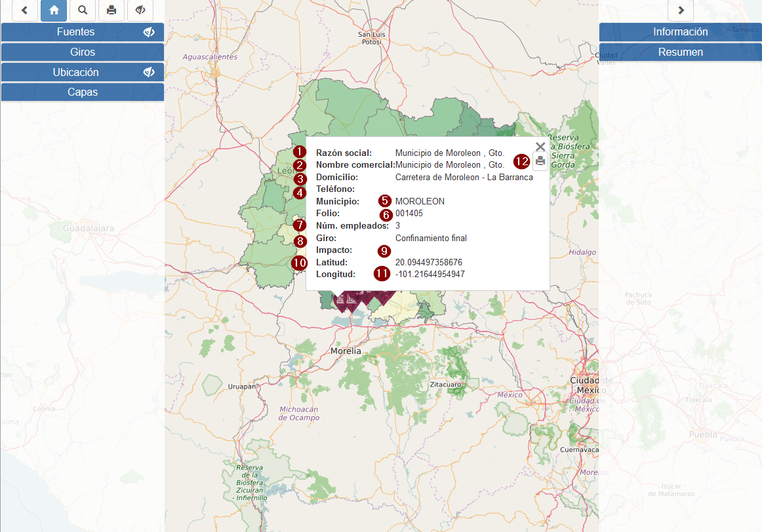Screen dimensions: 762x532
Task: Click the Núm. empleados label
Action: coord(352,226)
